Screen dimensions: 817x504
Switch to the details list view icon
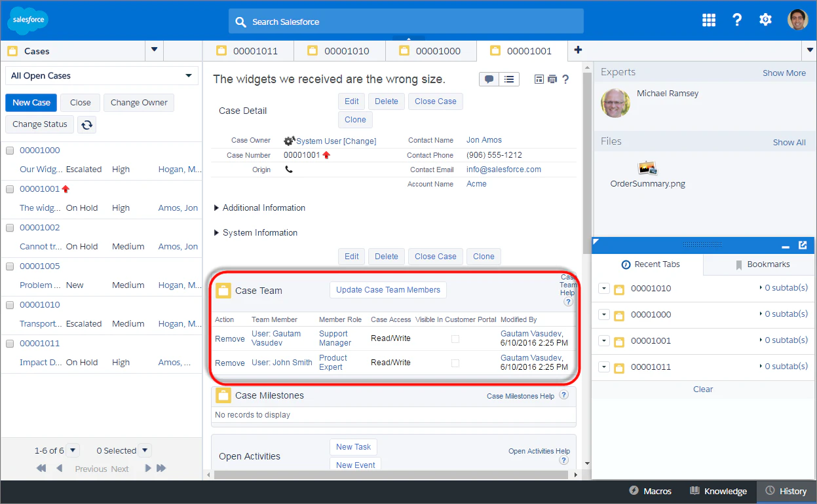point(509,79)
